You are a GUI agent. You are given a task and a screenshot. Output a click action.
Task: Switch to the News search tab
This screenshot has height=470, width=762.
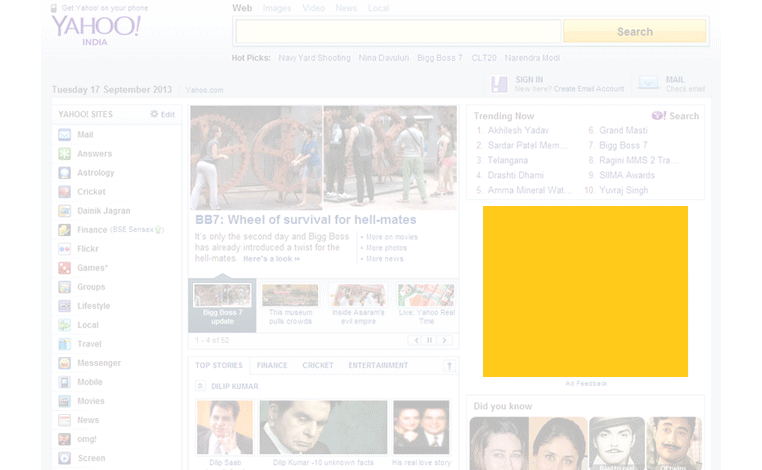point(346,8)
